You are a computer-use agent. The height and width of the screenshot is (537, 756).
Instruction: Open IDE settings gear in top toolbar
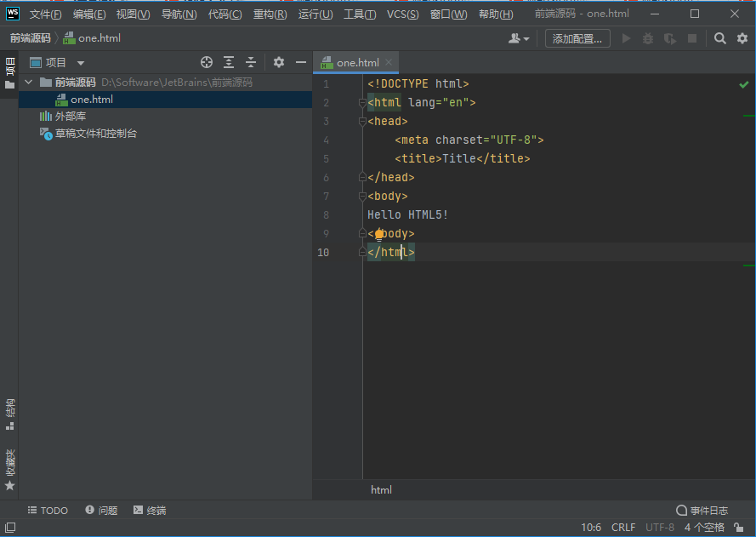(742, 38)
